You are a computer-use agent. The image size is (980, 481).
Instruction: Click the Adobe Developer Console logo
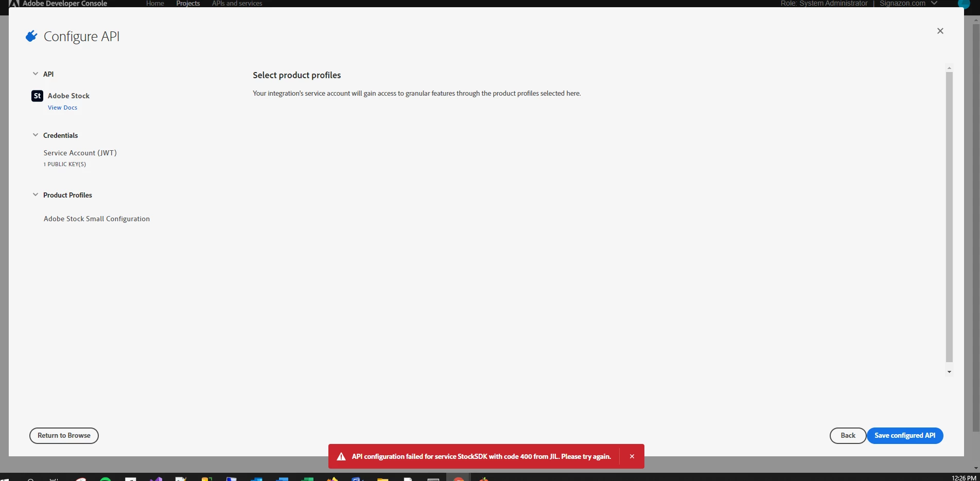coord(58,4)
